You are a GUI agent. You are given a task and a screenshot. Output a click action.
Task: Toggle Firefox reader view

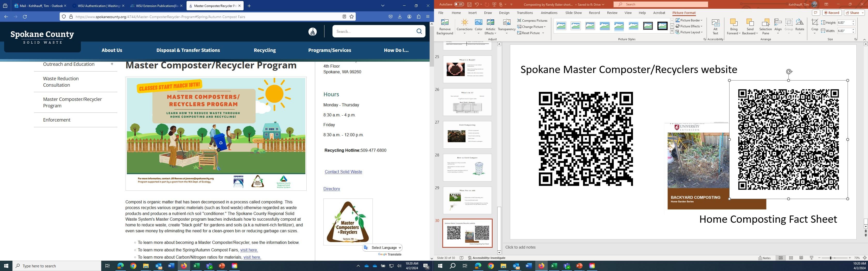(344, 17)
